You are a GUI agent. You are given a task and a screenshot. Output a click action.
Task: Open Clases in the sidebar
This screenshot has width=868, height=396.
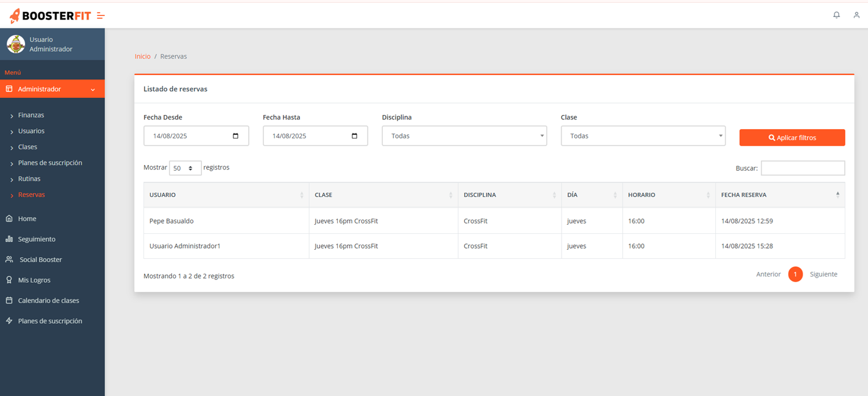[27, 147]
